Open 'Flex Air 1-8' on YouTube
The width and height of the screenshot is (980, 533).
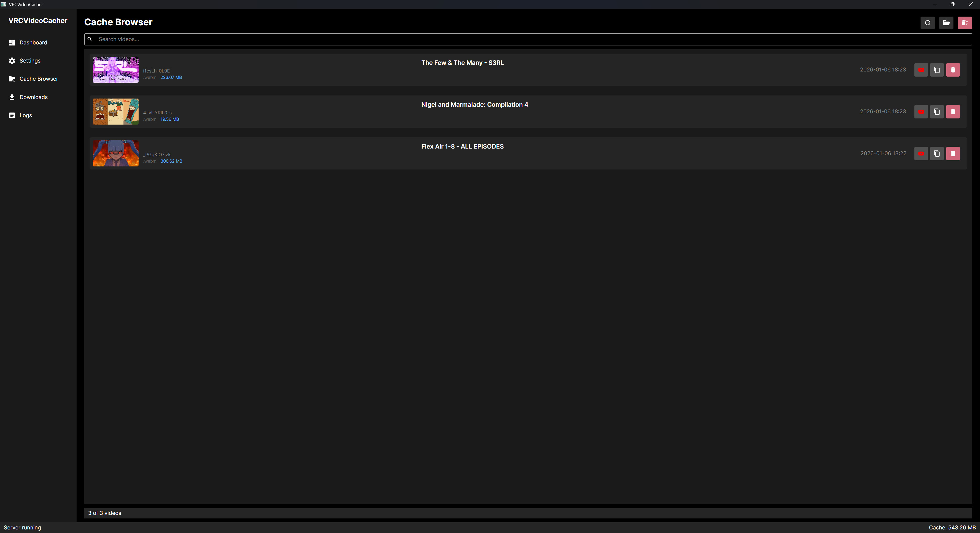921,154
